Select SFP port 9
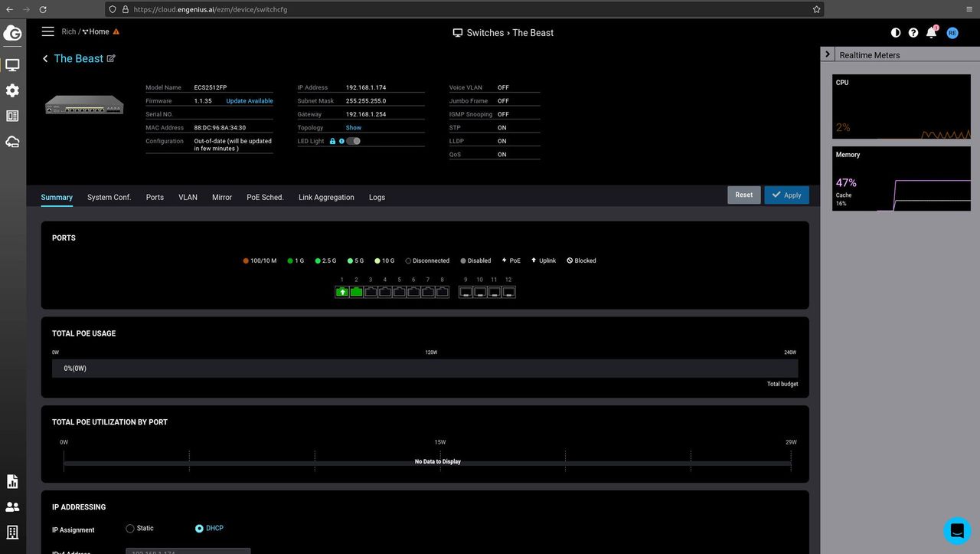 tap(465, 292)
